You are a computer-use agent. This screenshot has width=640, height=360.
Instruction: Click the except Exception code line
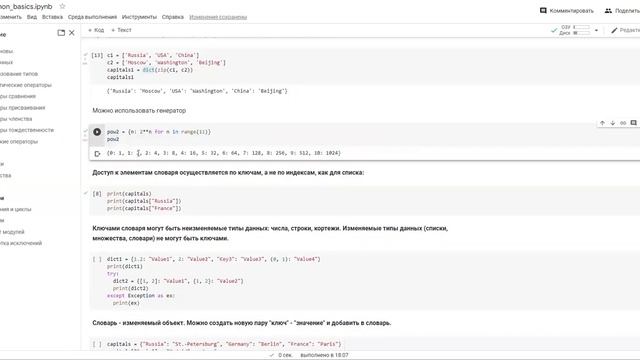(x=141, y=296)
